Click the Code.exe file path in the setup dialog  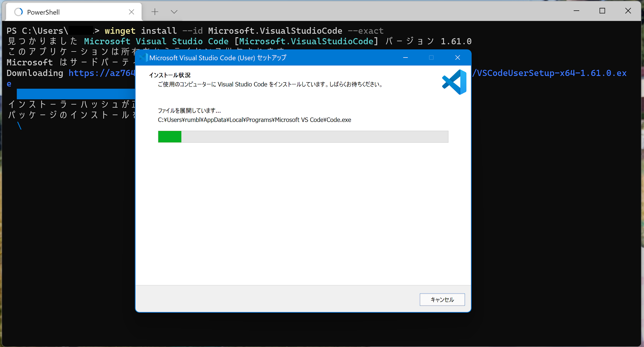coord(254,120)
